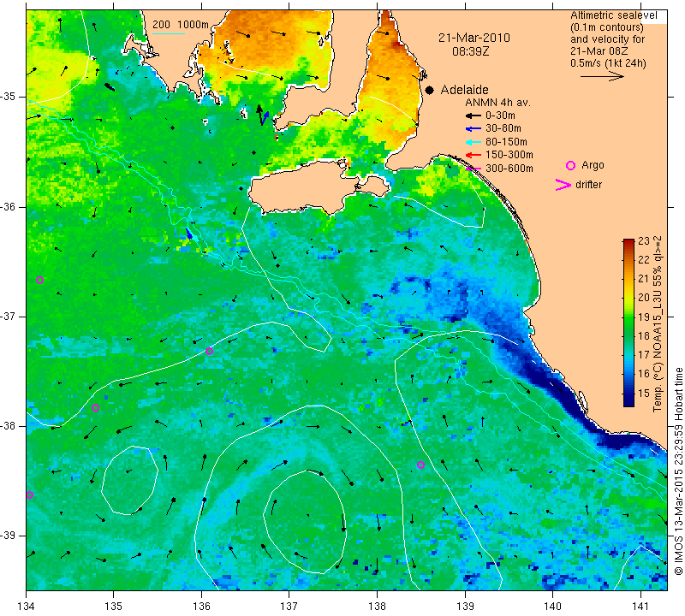685x616 pixels.
Task: Click Argo float marker near 134.15°E, 36.7°S
Action: [39, 281]
